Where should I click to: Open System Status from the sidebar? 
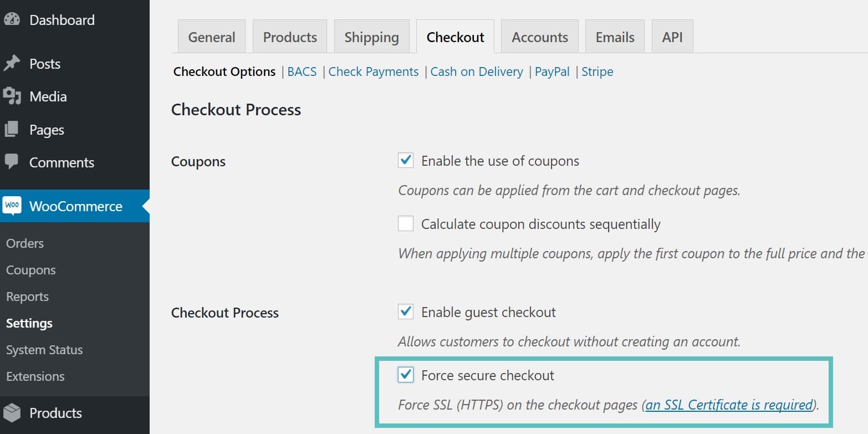pyautogui.click(x=44, y=349)
